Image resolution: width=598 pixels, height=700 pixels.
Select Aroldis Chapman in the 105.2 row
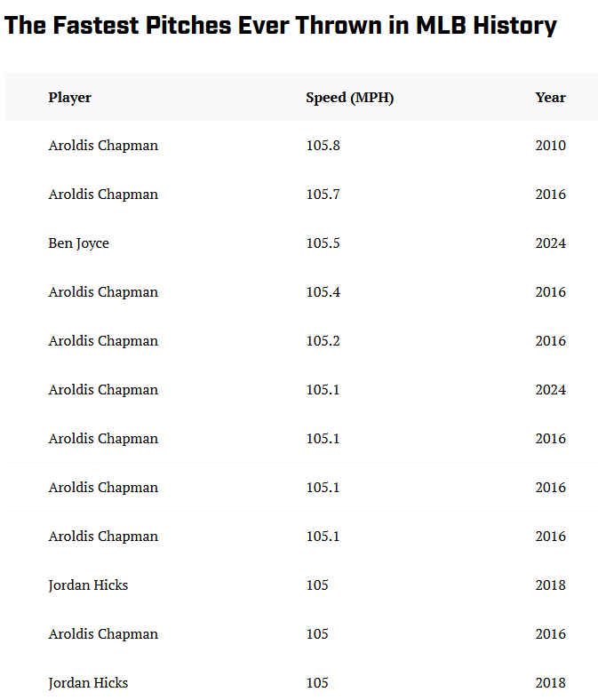pyautogui.click(x=103, y=341)
